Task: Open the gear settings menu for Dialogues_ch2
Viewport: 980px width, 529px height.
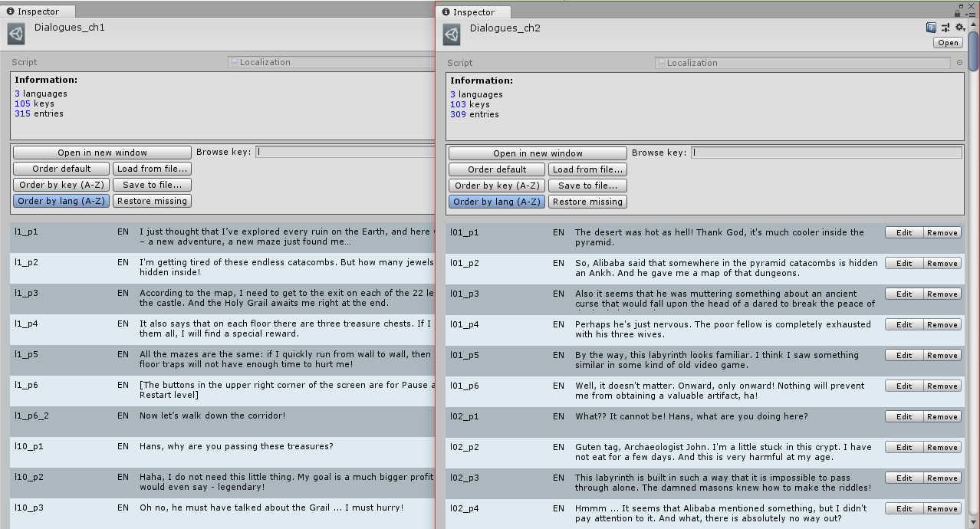Action: click(x=959, y=28)
